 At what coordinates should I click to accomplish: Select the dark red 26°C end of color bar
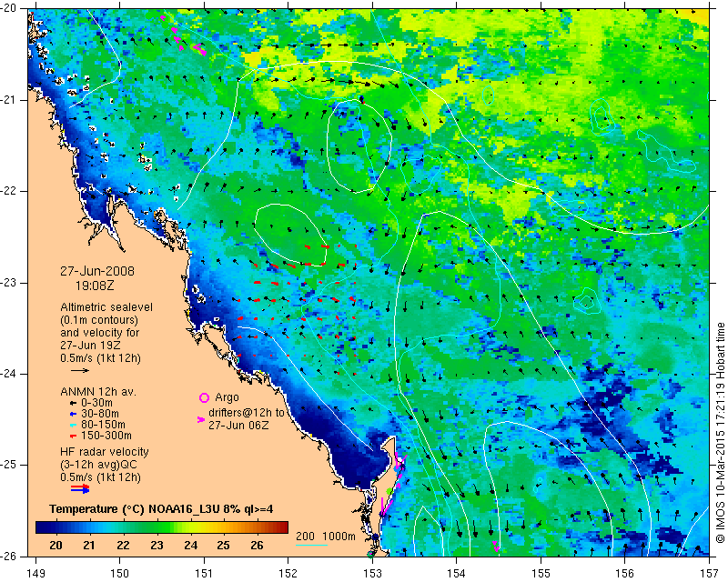(x=282, y=527)
